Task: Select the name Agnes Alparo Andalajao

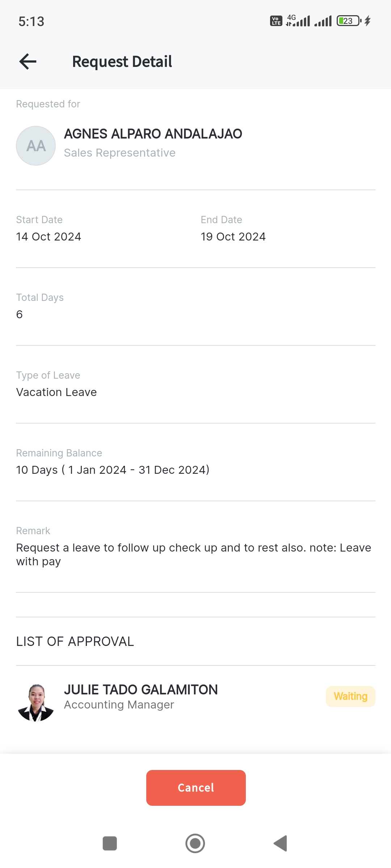Action: [x=153, y=134]
